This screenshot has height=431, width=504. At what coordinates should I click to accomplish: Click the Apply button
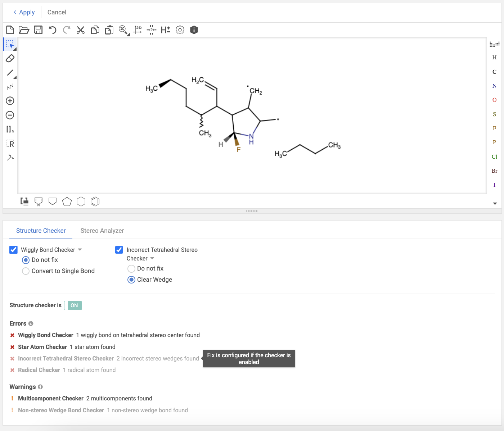(x=24, y=12)
